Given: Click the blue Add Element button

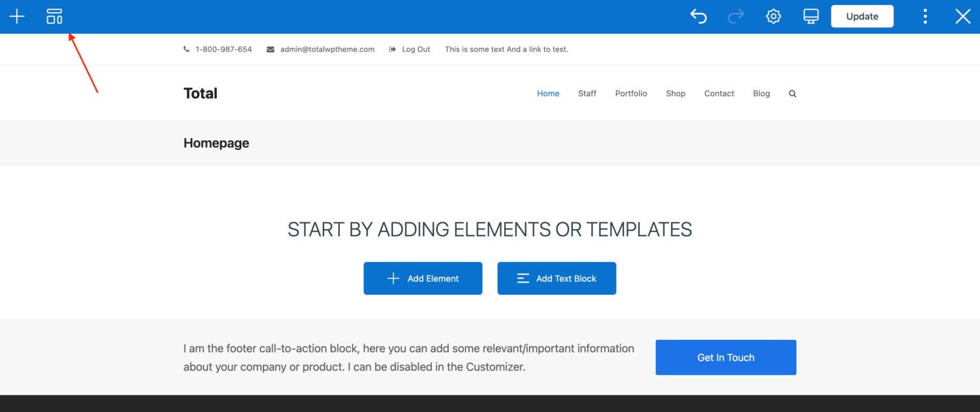Looking at the screenshot, I should point(422,278).
